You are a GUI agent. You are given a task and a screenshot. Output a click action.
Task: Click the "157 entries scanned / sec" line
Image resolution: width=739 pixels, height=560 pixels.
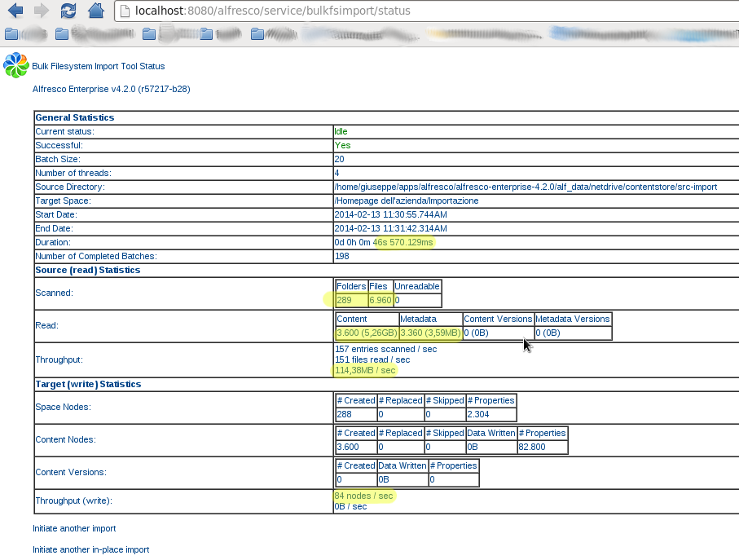386,350
